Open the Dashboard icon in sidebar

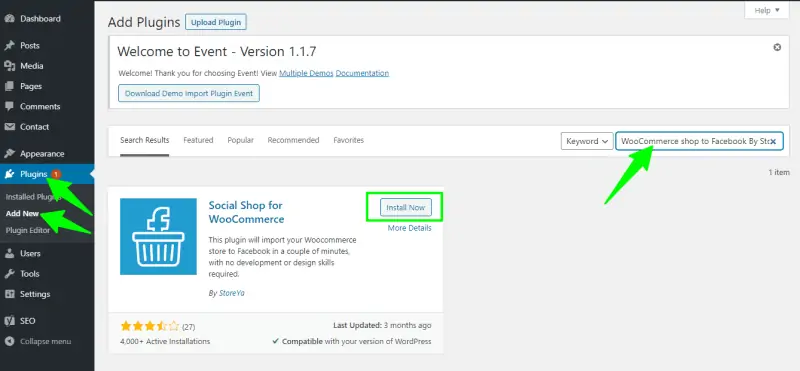point(9,19)
